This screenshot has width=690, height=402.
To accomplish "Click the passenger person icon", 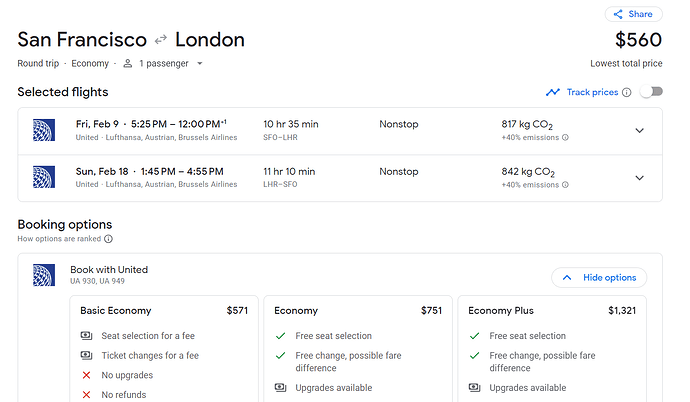I will [128, 63].
